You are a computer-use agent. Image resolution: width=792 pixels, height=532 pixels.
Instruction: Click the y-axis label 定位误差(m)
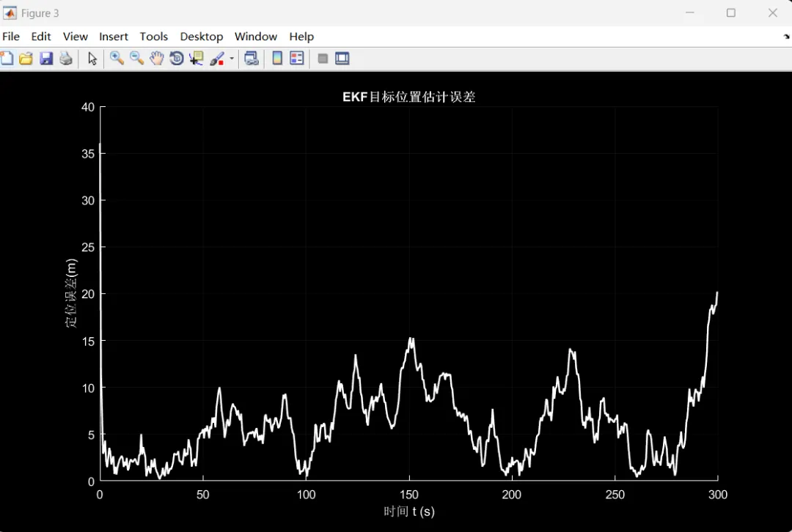tap(71, 293)
